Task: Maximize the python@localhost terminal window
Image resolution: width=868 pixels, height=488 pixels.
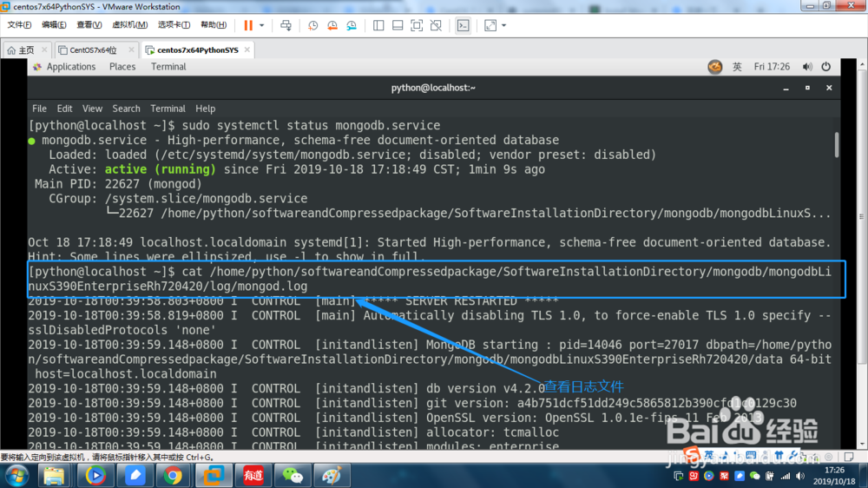Action: tap(807, 88)
